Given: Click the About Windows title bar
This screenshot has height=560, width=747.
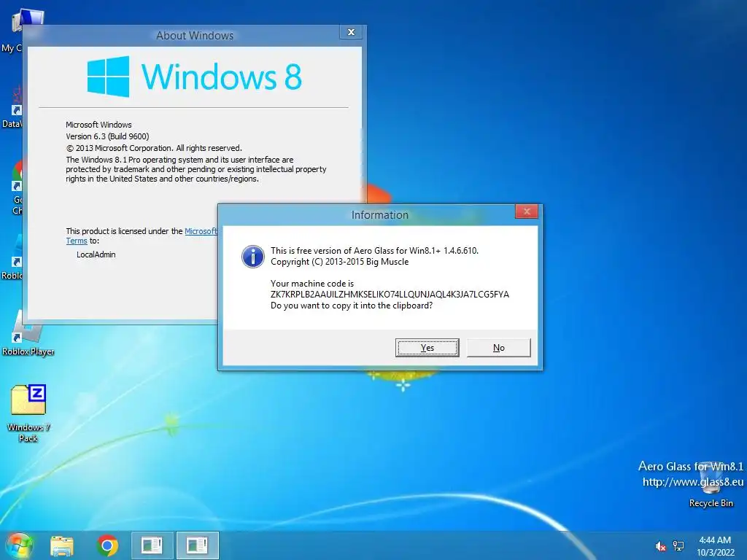Looking at the screenshot, I should 195,36.
